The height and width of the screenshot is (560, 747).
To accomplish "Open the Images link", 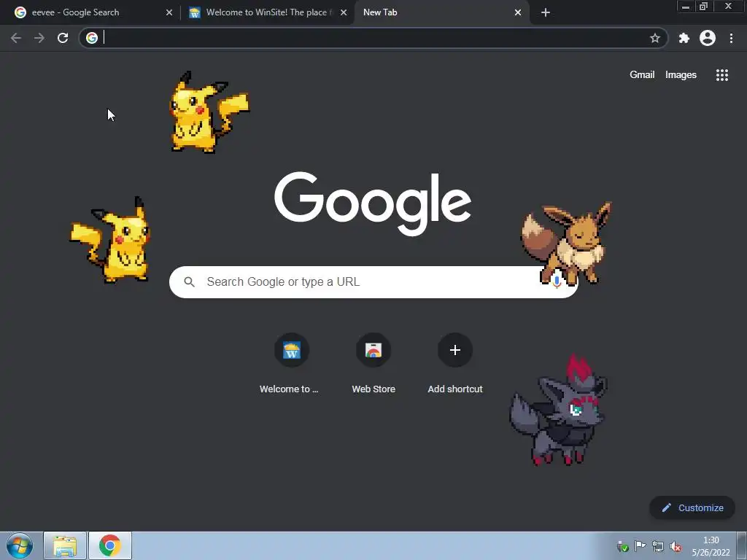I will pos(681,75).
